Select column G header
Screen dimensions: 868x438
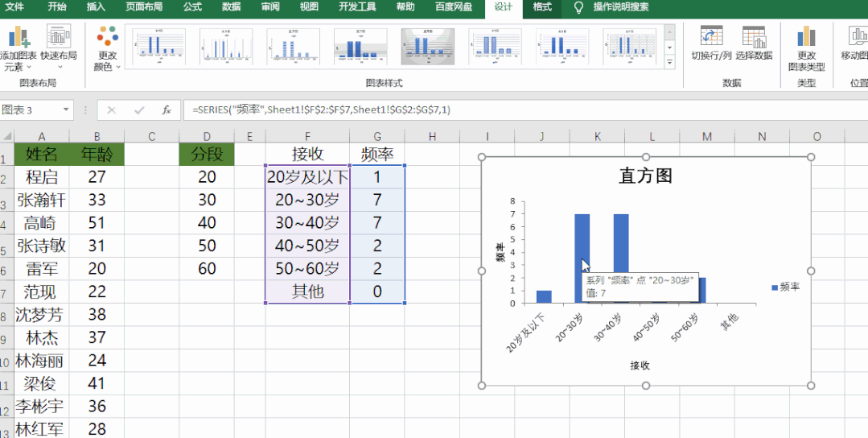(x=377, y=137)
